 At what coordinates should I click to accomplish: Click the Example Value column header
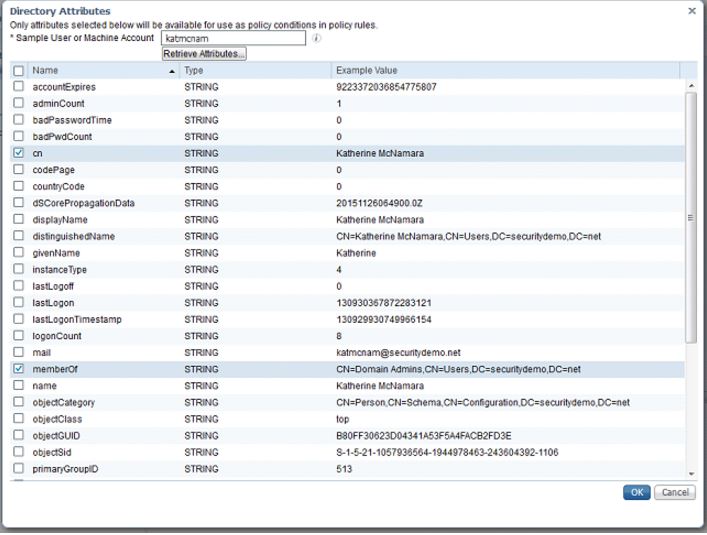pyautogui.click(x=505, y=71)
